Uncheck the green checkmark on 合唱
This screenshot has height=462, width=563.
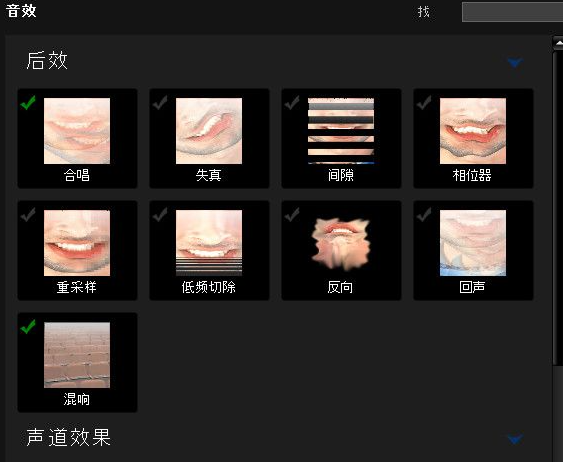(x=28, y=103)
